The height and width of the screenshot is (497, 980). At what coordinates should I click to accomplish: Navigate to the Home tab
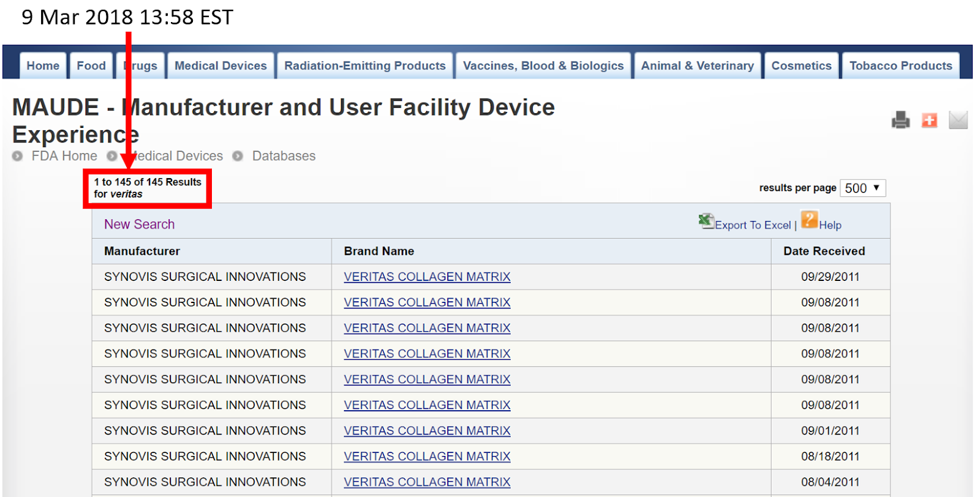(x=43, y=65)
